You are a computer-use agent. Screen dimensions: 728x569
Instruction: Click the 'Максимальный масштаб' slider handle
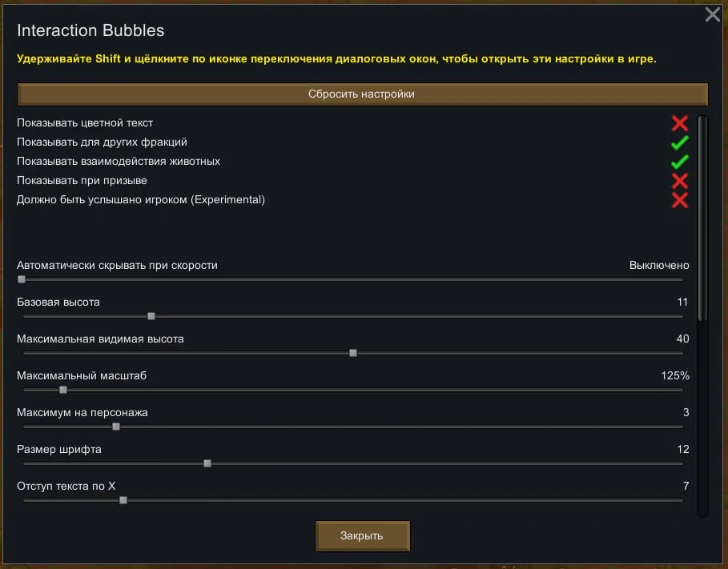pyautogui.click(x=63, y=390)
